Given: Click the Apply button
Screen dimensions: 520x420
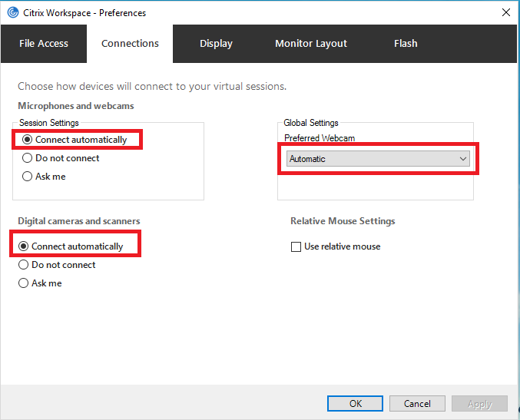Looking at the screenshot, I should point(479,403).
